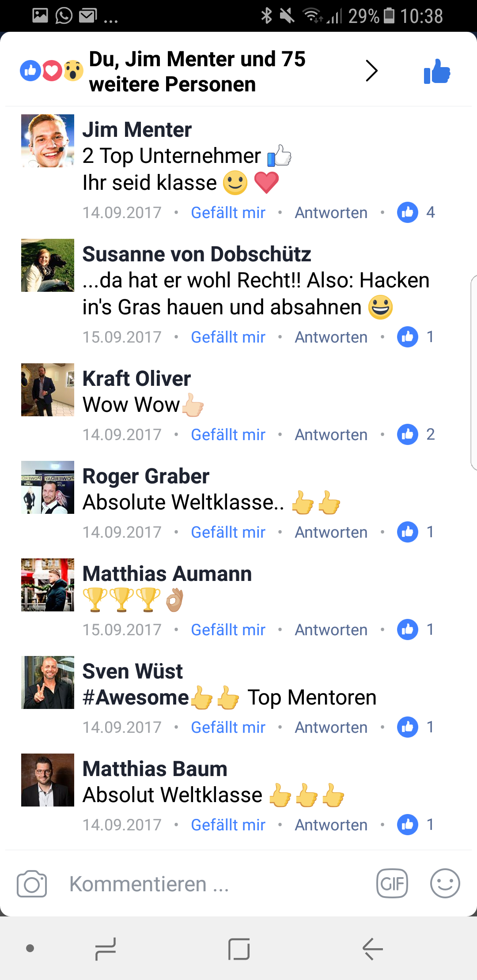Tap the home square navigation icon

coord(239,949)
